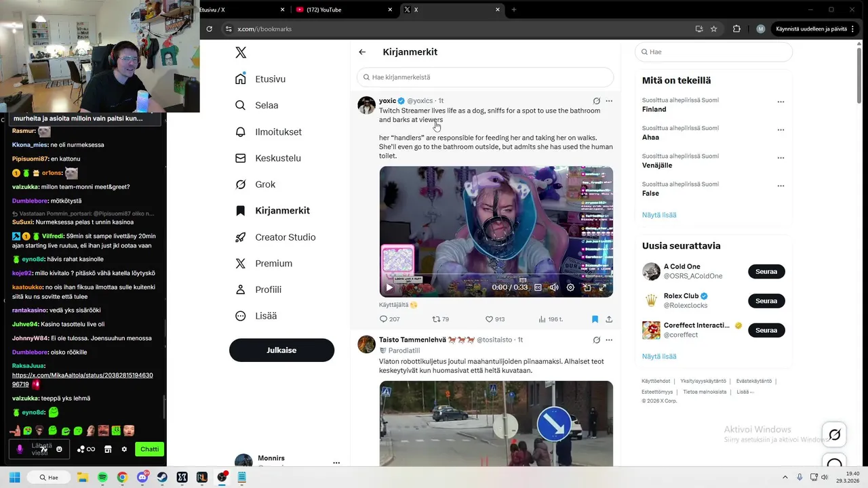Switch to the (172) YouTube tab
This screenshot has width=868, height=488.
[344, 9]
